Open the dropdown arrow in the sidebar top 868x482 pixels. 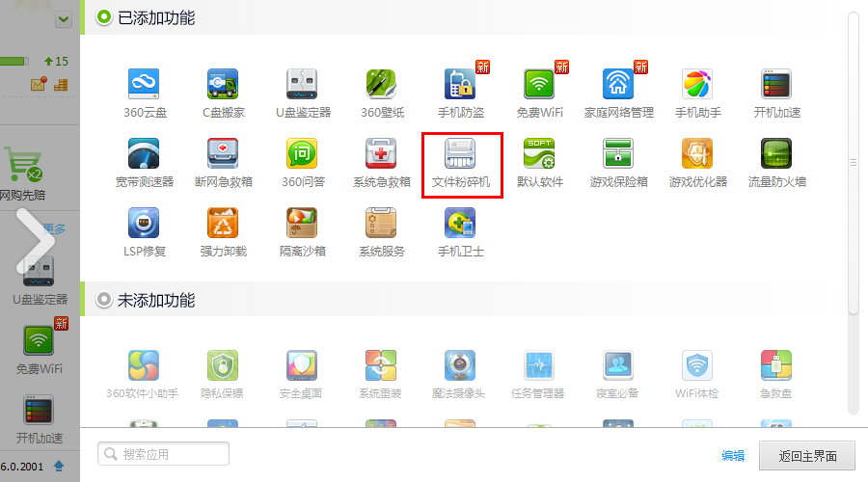pyautogui.click(x=63, y=20)
